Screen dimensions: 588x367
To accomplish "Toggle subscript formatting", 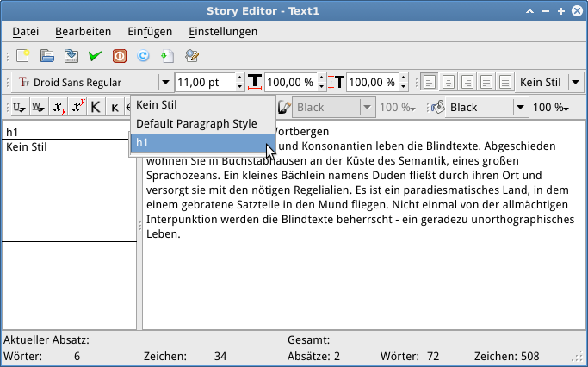I will [x=59, y=108].
